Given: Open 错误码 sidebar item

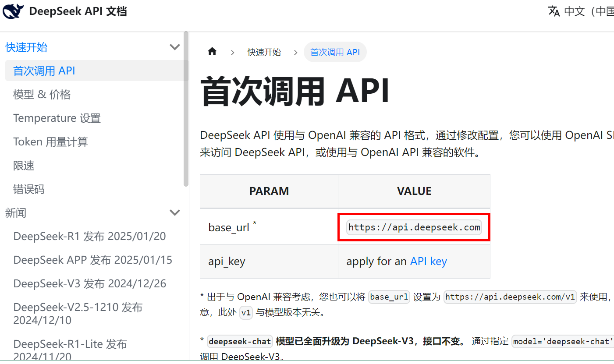Looking at the screenshot, I should [x=29, y=189].
